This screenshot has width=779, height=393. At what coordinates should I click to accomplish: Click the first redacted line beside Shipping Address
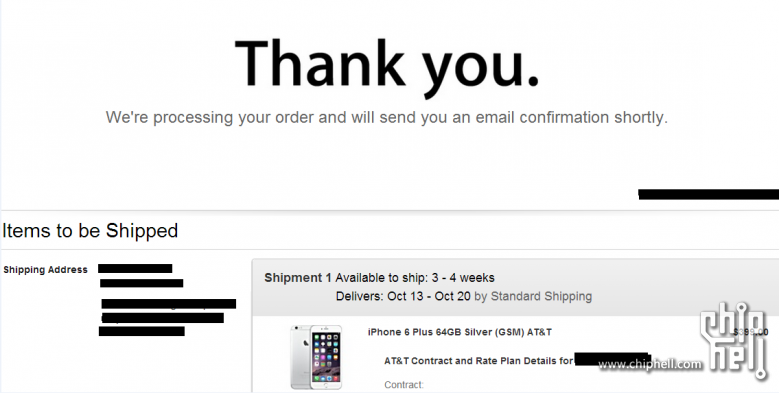pyautogui.click(x=135, y=269)
